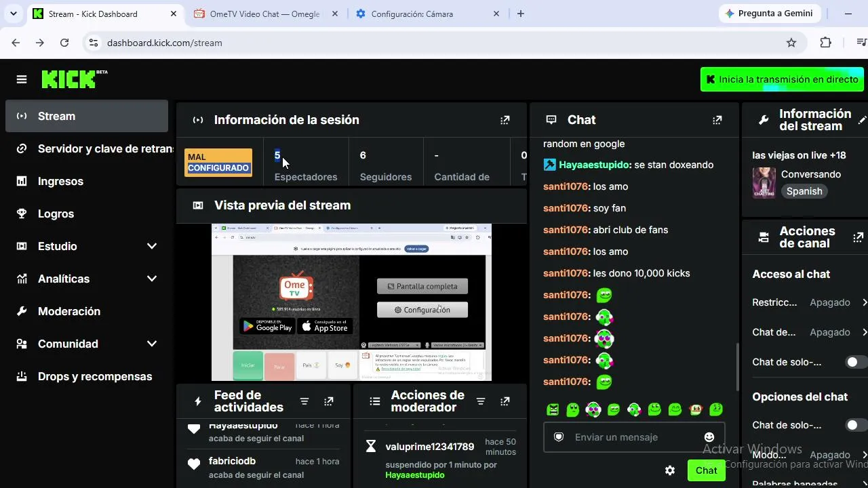Go to Ingresos in the sidebar

tap(87, 181)
